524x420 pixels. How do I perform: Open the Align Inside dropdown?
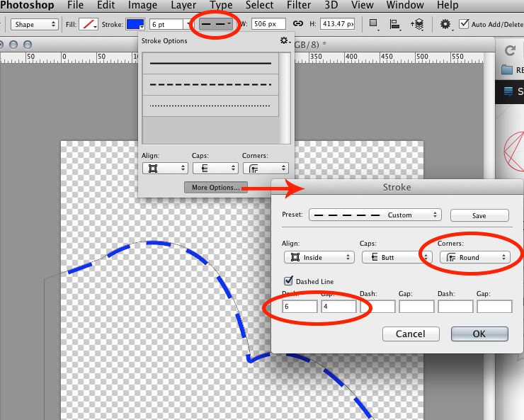319,257
